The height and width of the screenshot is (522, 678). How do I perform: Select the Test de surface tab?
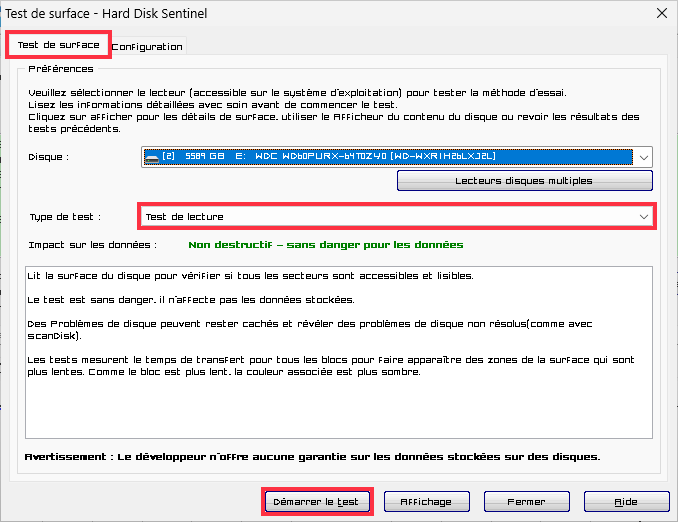(x=58, y=45)
